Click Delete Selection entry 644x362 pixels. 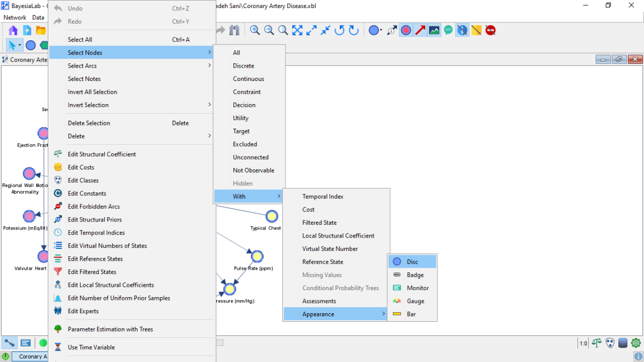(132, 123)
